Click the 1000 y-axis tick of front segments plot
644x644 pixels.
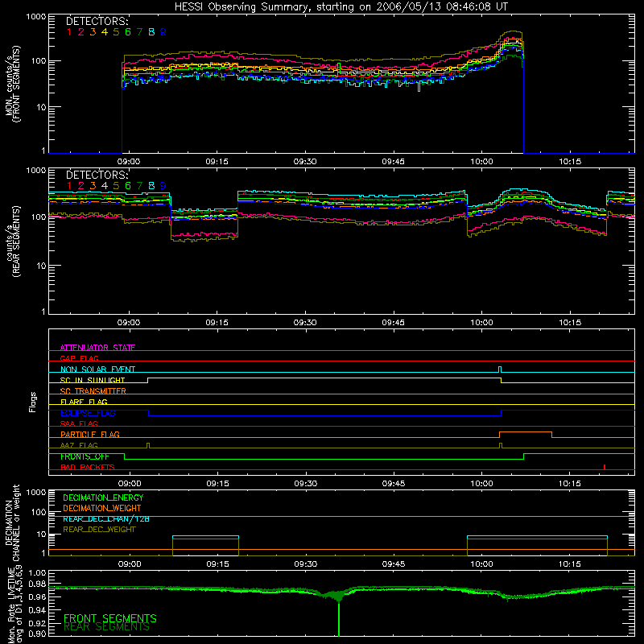(36, 17)
